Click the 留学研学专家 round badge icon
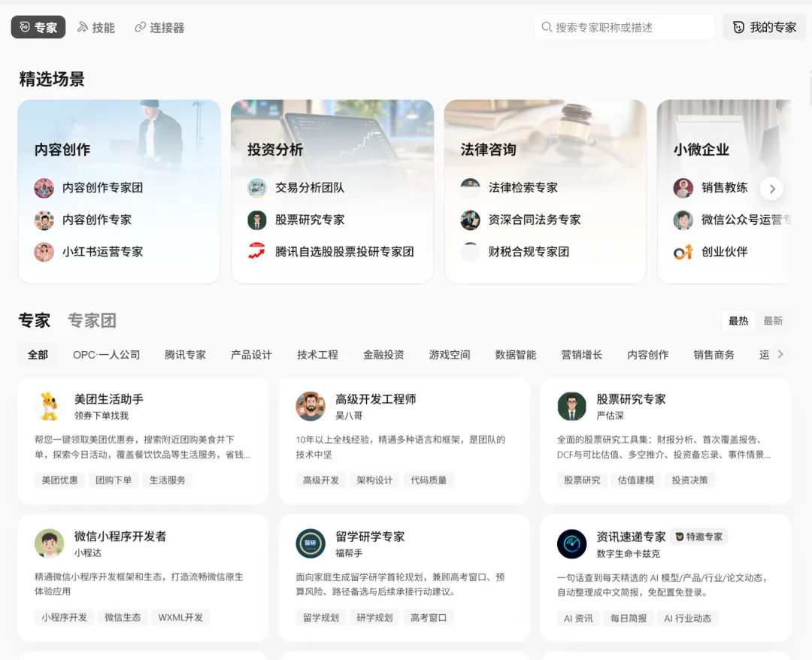The image size is (812, 660). [x=311, y=543]
